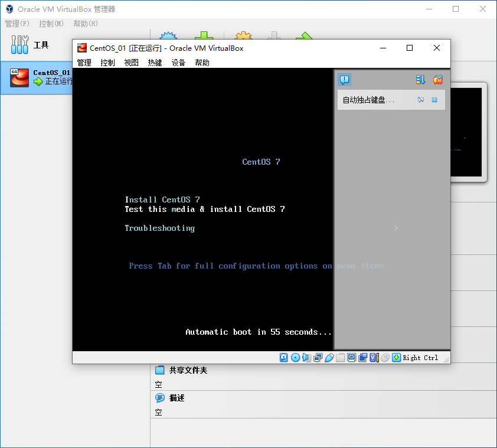
Task: Click the audio indicator icon in status bar
Action: [306, 358]
